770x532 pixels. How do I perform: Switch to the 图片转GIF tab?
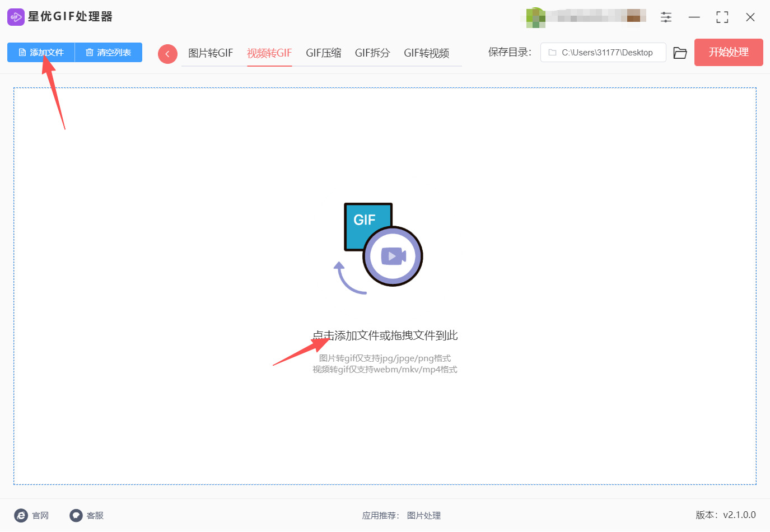coord(211,53)
